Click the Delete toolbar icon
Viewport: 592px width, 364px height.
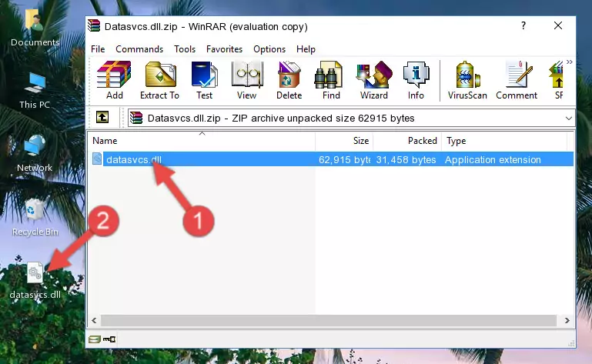[x=289, y=80]
